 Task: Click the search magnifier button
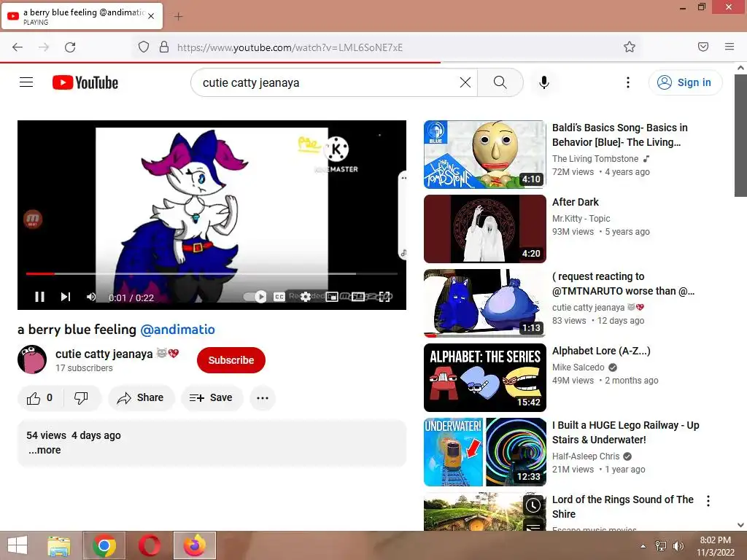pyautogui.click(x=500, y=82)
